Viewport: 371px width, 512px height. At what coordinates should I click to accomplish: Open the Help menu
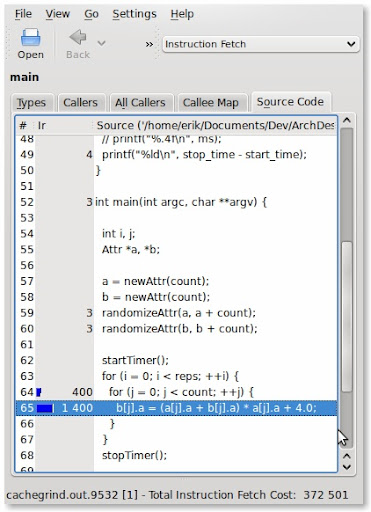[x=182, y=14]
